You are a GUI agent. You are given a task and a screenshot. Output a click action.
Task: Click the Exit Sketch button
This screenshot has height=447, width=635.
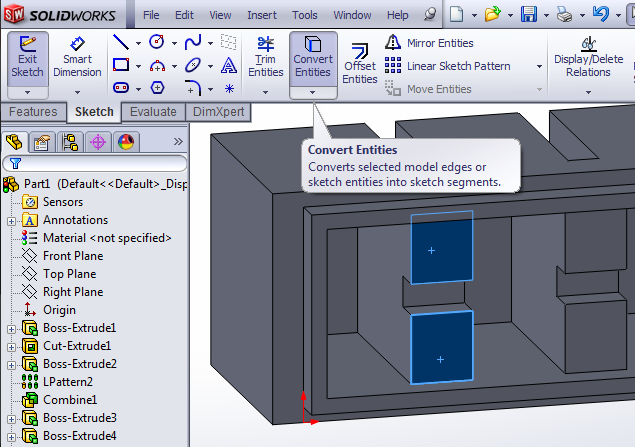[28, 59]
